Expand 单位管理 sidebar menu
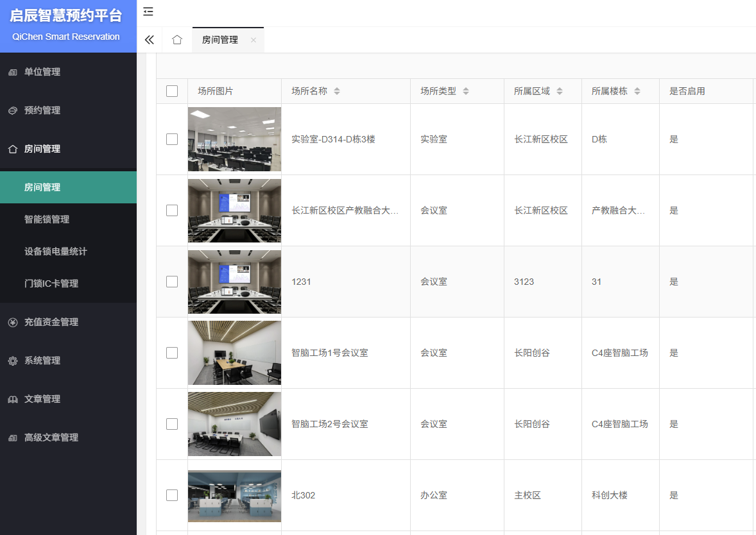Screen dimensions: 756x535 coord(42,72)
